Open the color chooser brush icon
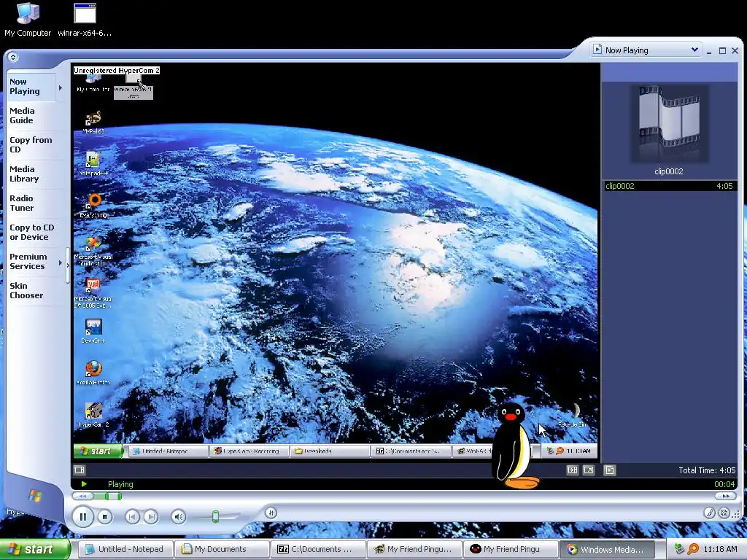747x560 pixels. coord(709,513)
